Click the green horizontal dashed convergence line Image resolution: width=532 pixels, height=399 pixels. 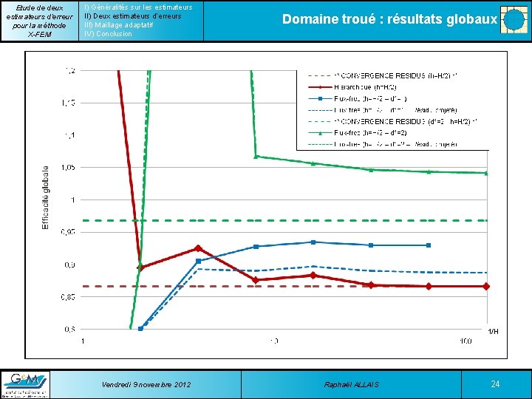[285, 220]
